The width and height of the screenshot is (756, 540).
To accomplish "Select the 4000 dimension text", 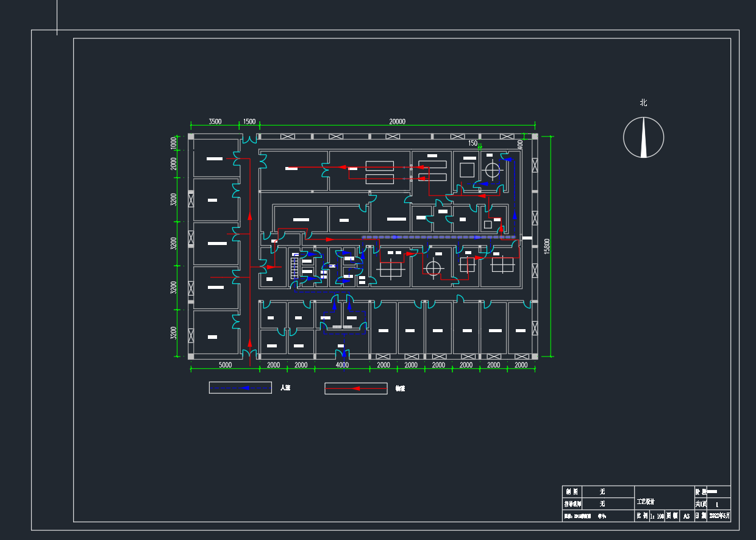I will pyautogui.click(x=343, y=365).
